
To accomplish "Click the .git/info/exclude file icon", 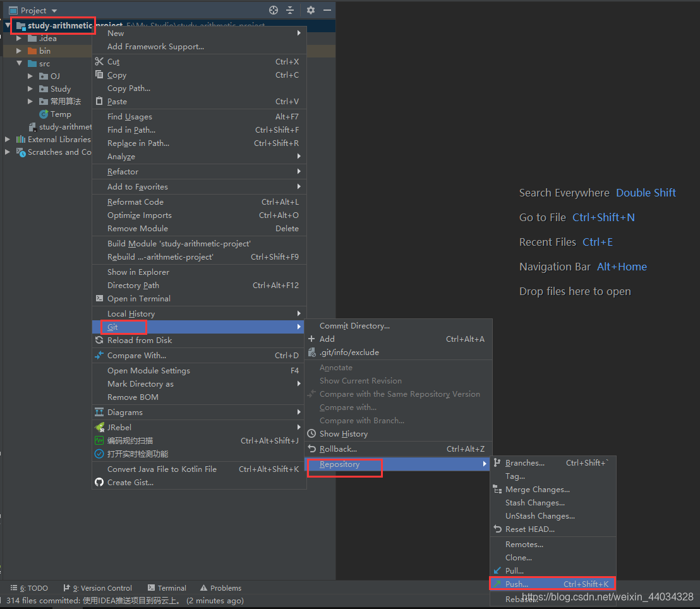I will 312,353.
